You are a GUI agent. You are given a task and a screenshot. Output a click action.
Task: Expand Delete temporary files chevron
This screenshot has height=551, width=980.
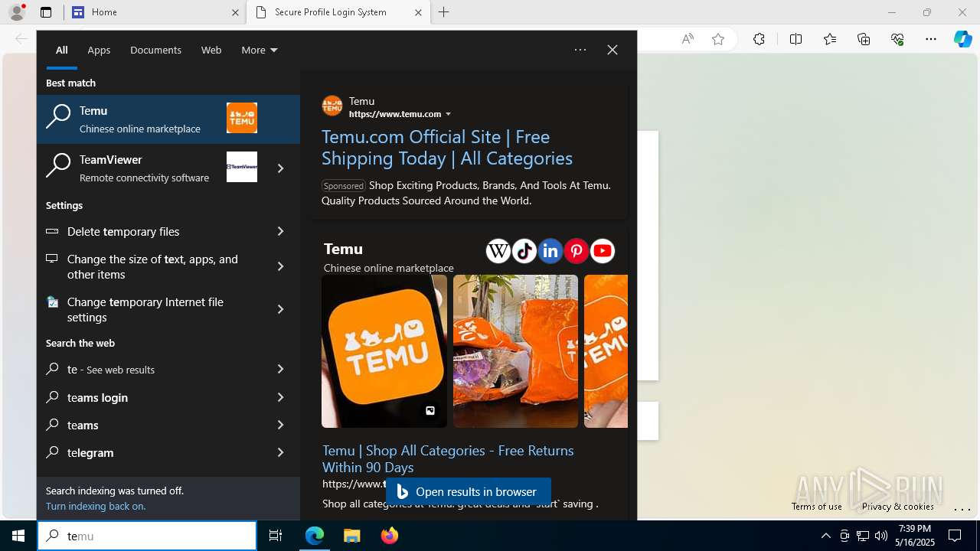280,231
